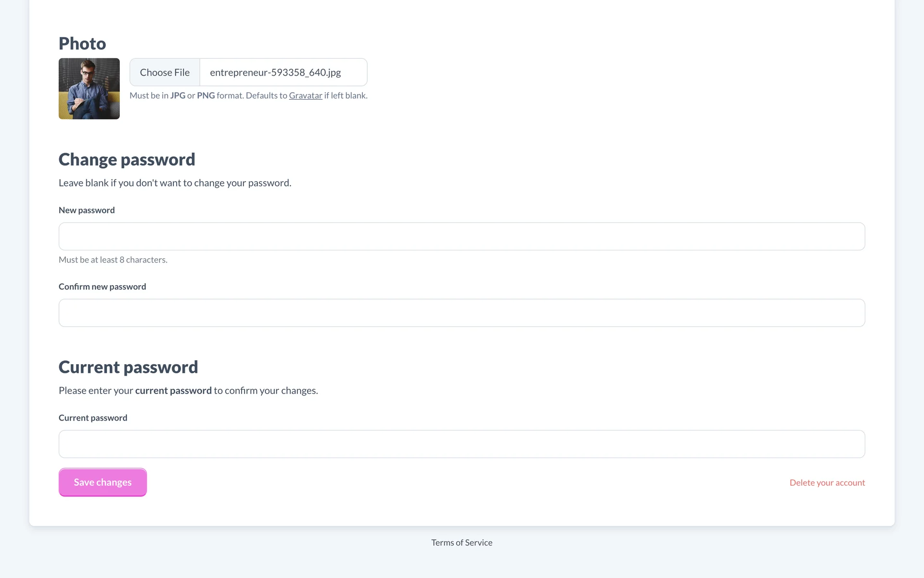
Task: Click the Photo section heading
Action: coord(82,43)
